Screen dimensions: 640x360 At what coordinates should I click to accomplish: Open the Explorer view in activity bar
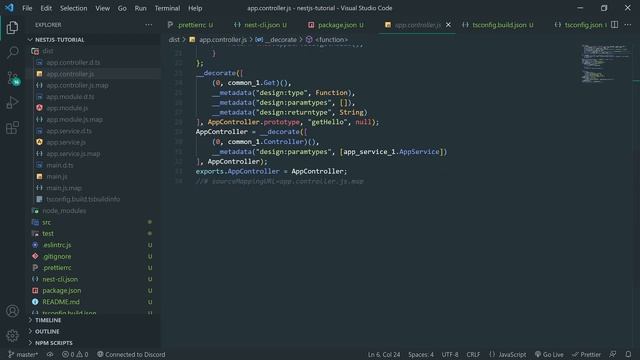12,27
